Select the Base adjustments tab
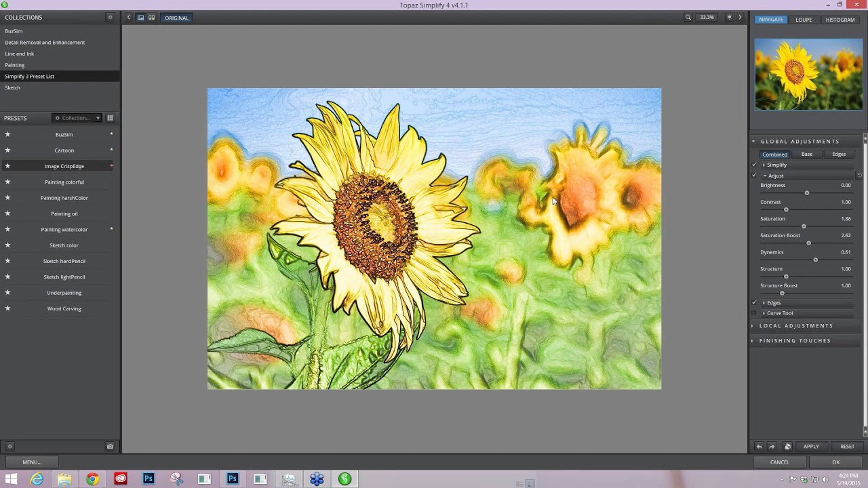This screenshot has height=488, width=868. coord(806,155)
